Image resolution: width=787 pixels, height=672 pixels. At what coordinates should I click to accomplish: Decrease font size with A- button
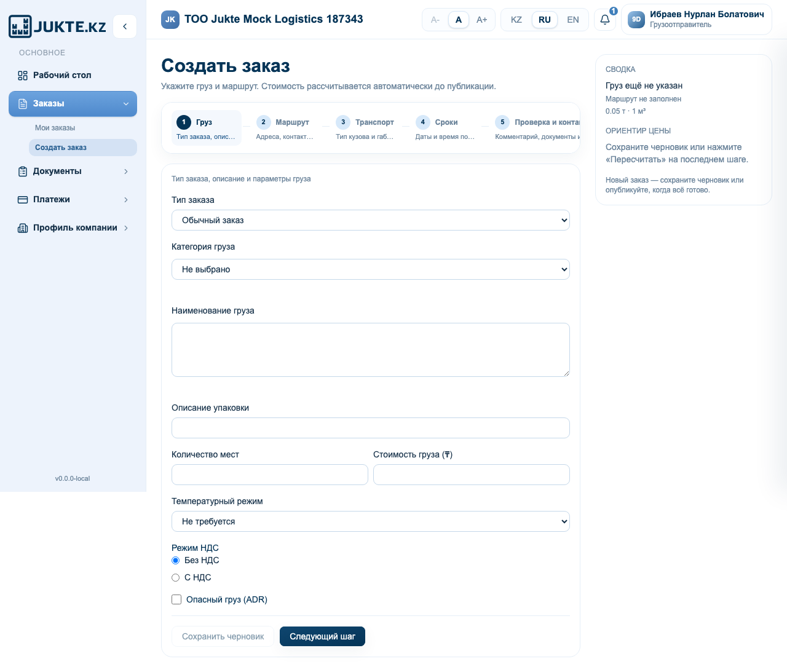click(x=435, y=20)
